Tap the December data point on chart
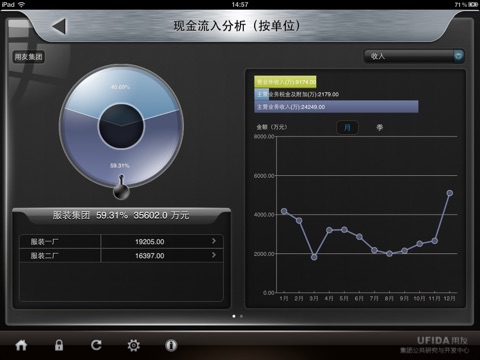 coord(450,193)
